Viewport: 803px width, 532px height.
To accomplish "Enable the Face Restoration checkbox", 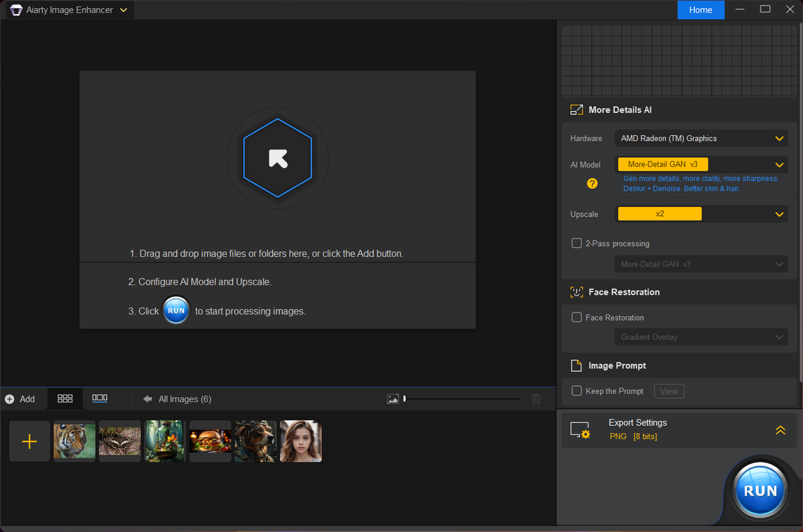I will point(577,317).
